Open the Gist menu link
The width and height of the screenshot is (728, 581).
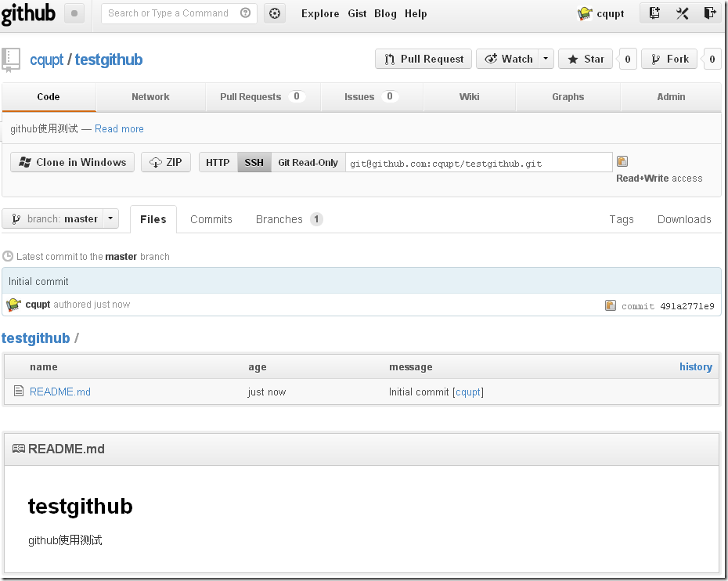point(357,13)
